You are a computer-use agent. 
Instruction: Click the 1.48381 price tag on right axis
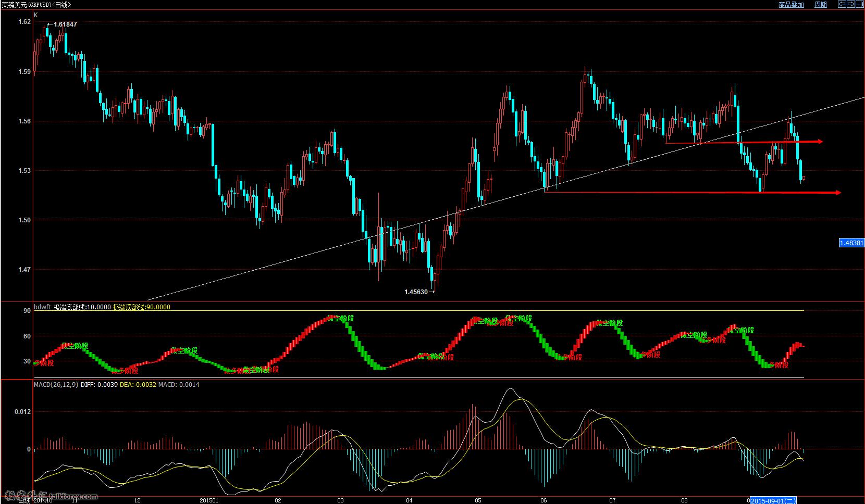pyautogui.click(x=851, y=243)
